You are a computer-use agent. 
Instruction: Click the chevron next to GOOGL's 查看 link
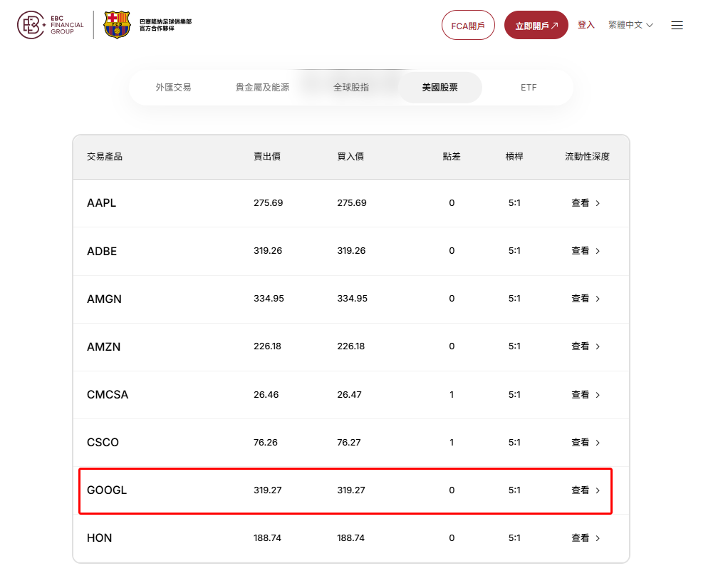(x=598, y=491)
